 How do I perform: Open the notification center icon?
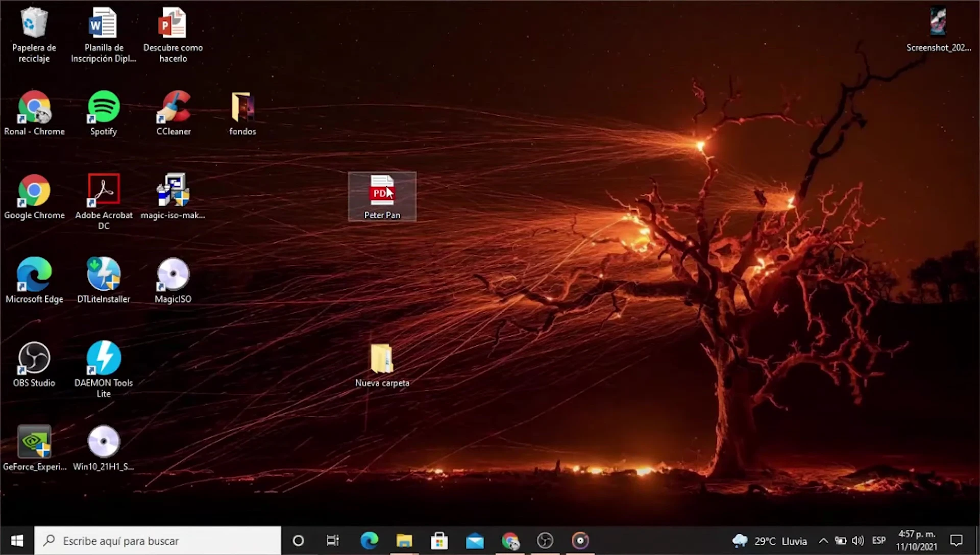pos(956,541)
